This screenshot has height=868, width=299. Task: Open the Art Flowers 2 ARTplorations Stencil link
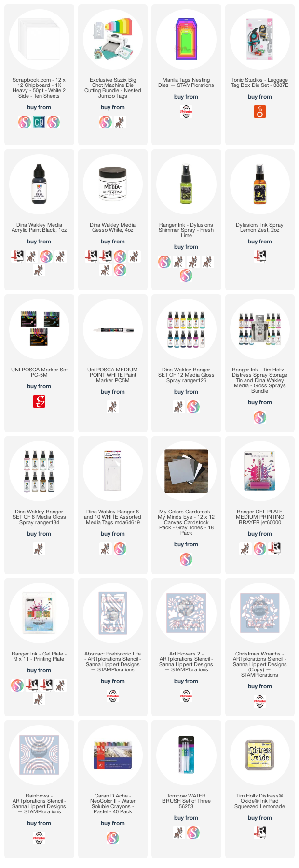coord(186,662)
